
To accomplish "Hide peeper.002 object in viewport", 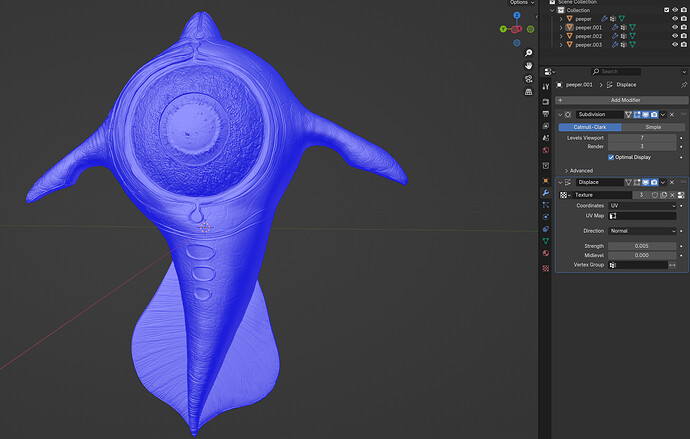I will point(675,36).
